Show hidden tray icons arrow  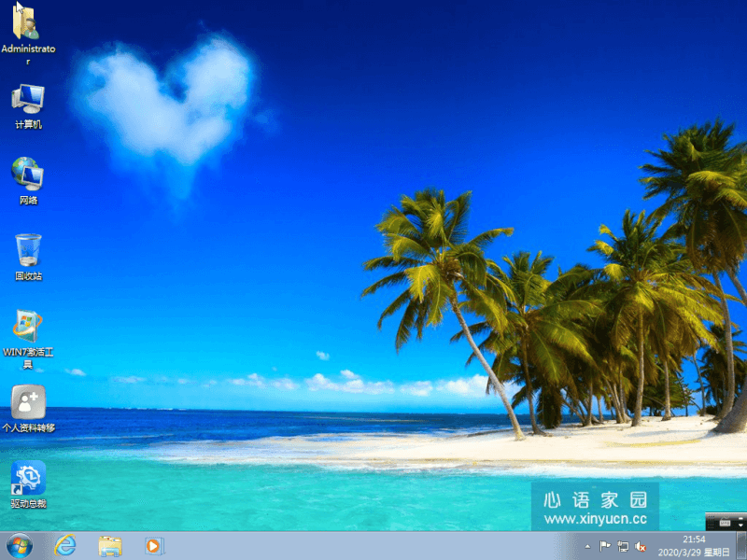click(x=587, y=546)
